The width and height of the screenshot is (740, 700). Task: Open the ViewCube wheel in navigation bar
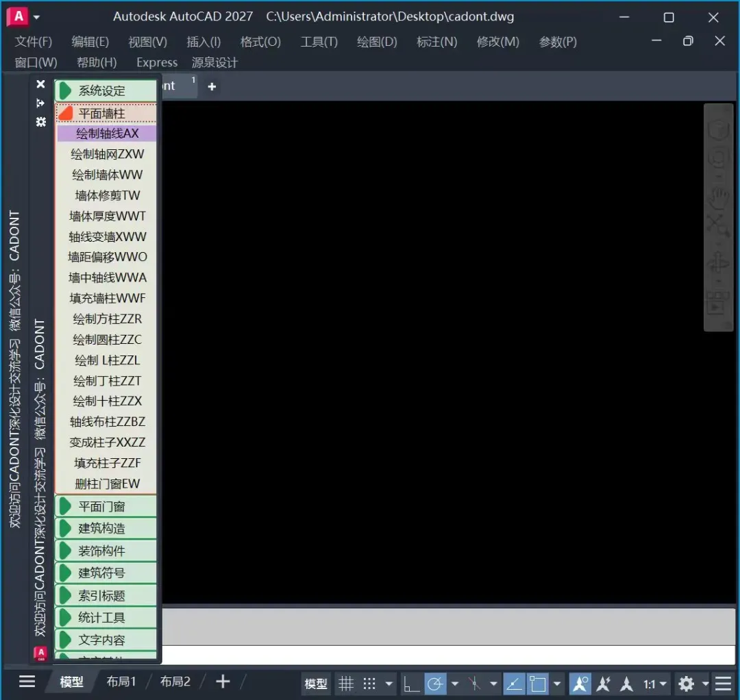pyautogui.click(x=718, y=129)
